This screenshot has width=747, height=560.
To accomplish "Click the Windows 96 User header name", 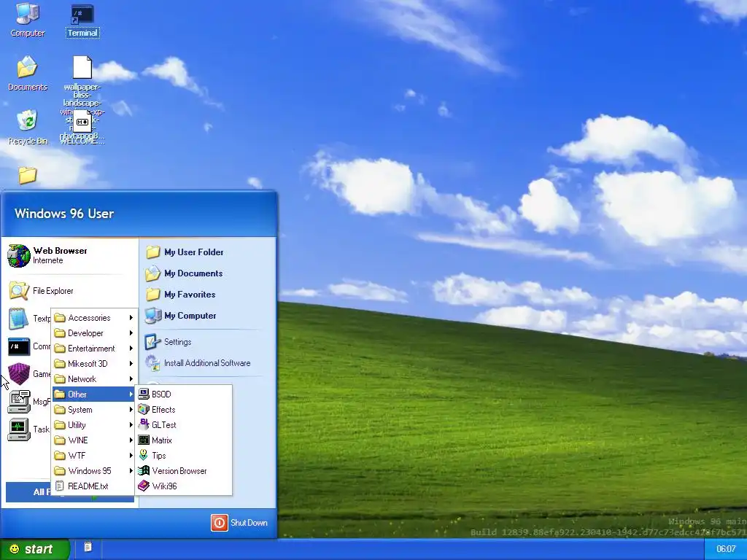I will 64,214.
